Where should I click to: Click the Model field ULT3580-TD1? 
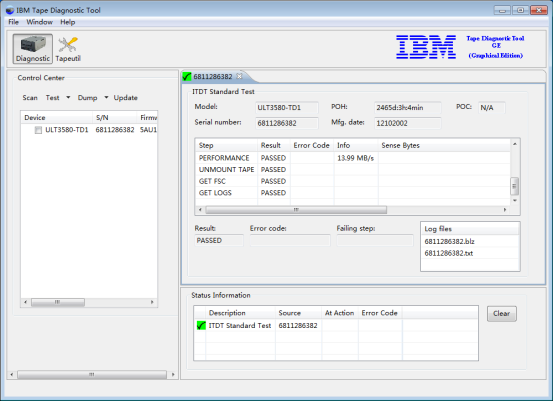coord(287,108)
